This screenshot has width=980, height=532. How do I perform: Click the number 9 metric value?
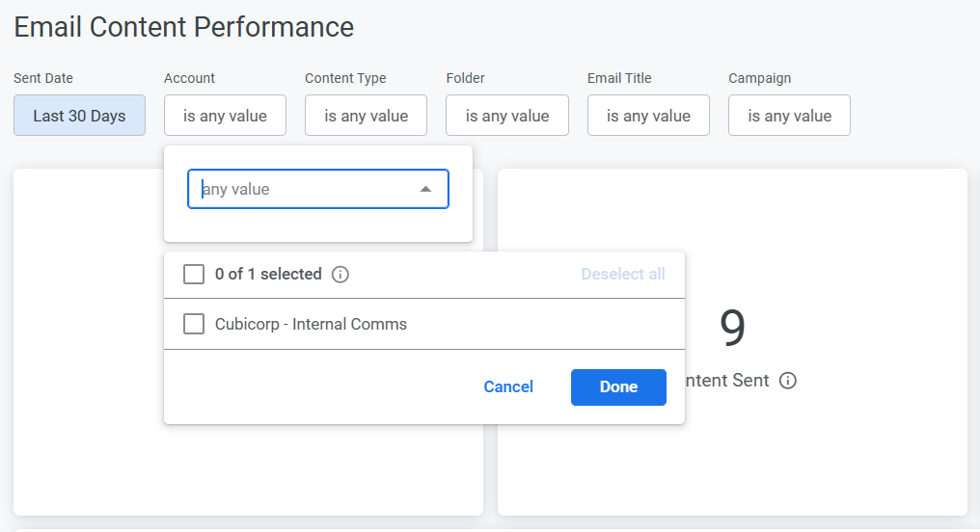732,328
